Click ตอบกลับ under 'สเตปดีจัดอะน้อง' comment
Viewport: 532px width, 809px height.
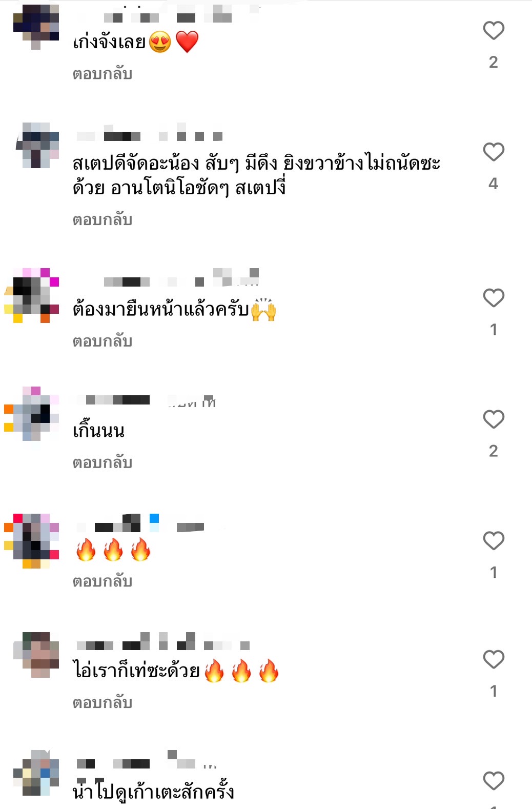pos(103,219)
